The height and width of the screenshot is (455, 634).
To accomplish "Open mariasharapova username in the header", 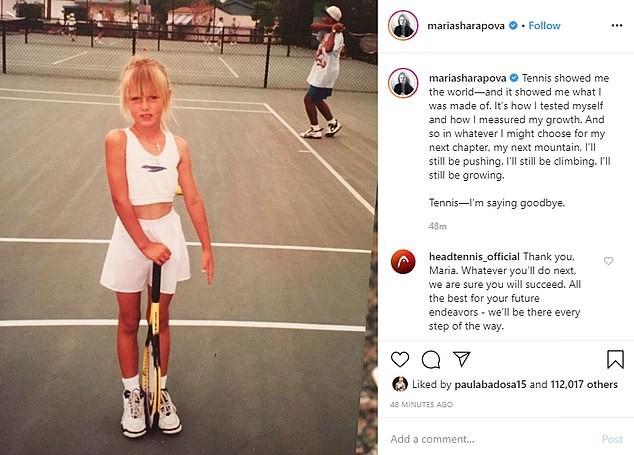I will [x=466, y=26].
